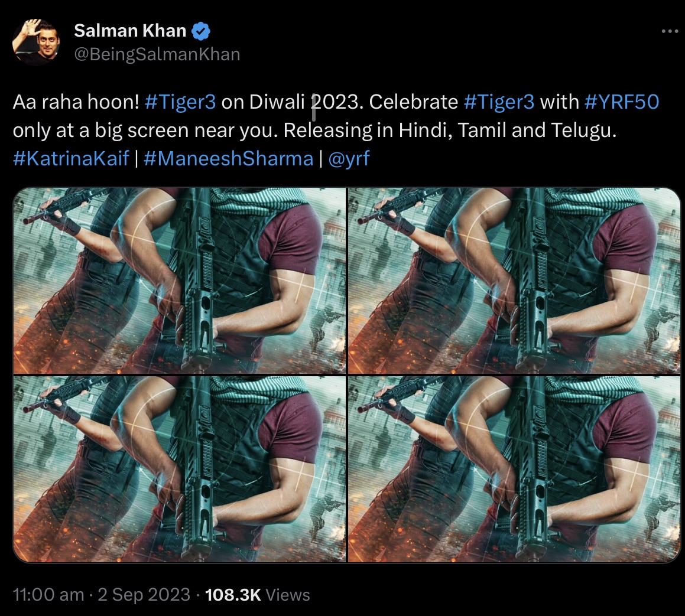Select the Salman Khan display name
Screen dimensions: 685x616
point(129,30)
